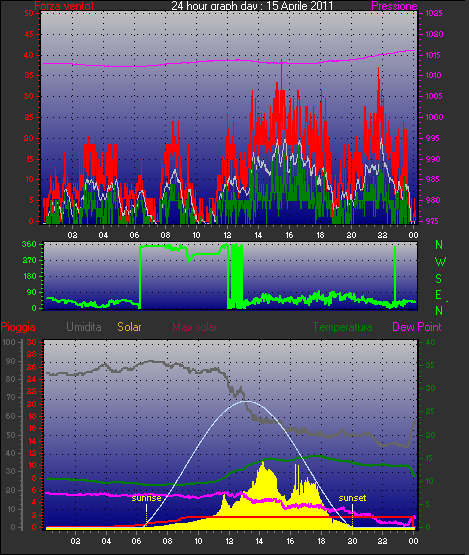Click the '1005' pressure axis value
This screenshot has width=469, height=555.
[434, 96]
